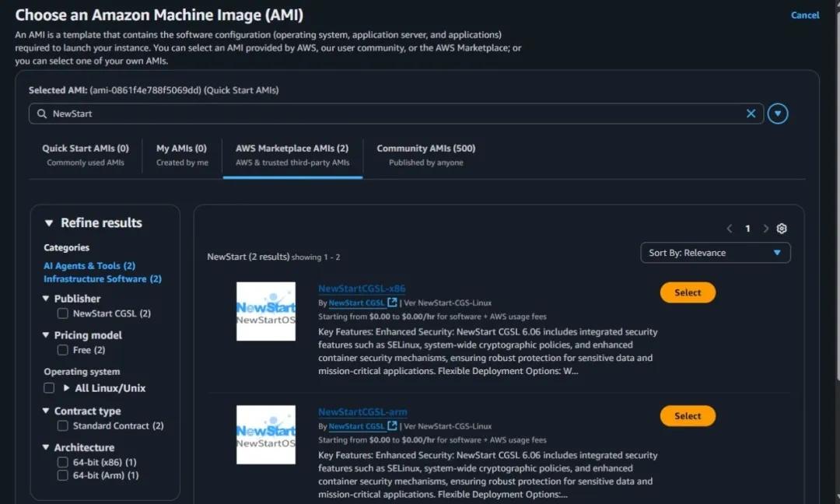Click NewStartOS logo thumbnail for NewStartCGSL-x86

click(266, 311)
